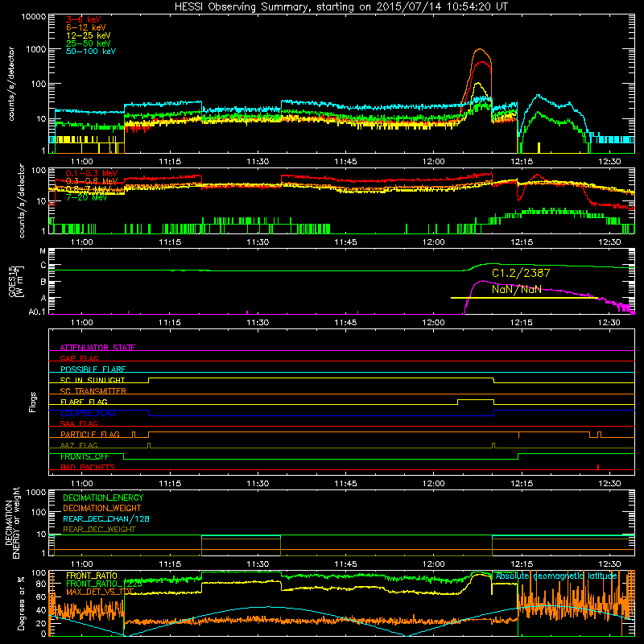This screenshot has width=644, height=644.
Task: Select the 11:30 time label under Flags panel
Action: point(258,484)
